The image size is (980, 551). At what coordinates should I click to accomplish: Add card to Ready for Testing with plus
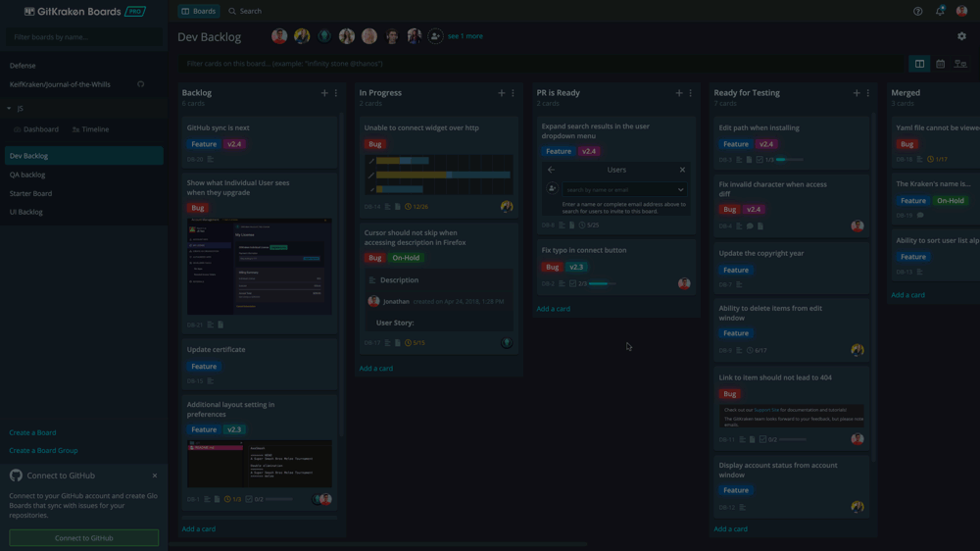857,93
